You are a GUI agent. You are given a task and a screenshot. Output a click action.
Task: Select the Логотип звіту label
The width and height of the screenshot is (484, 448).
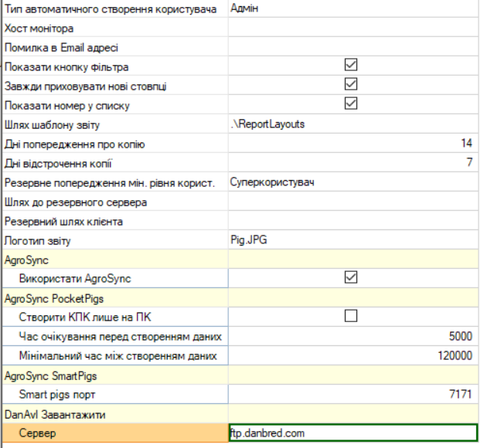(37, 241)
